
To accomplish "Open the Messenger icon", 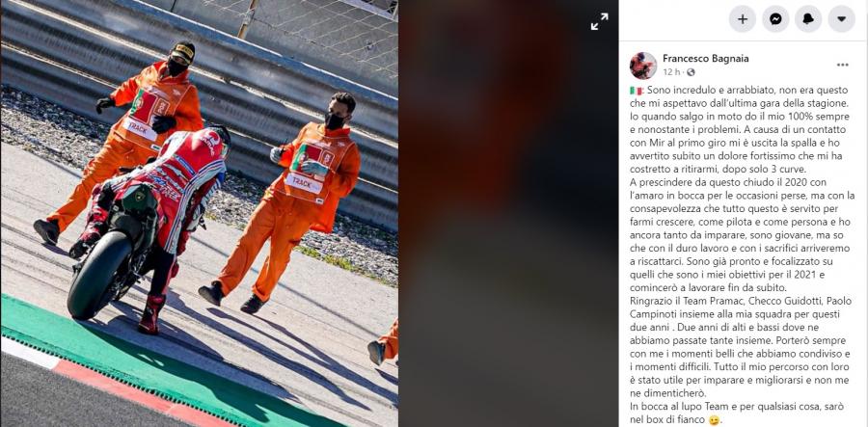I will pyautogui.click(x=775, y=19).
